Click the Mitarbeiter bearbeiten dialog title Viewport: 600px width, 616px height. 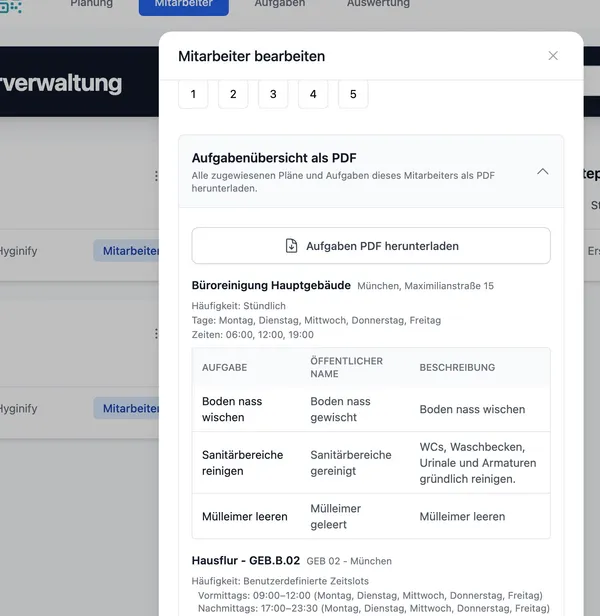pos(251,56)
